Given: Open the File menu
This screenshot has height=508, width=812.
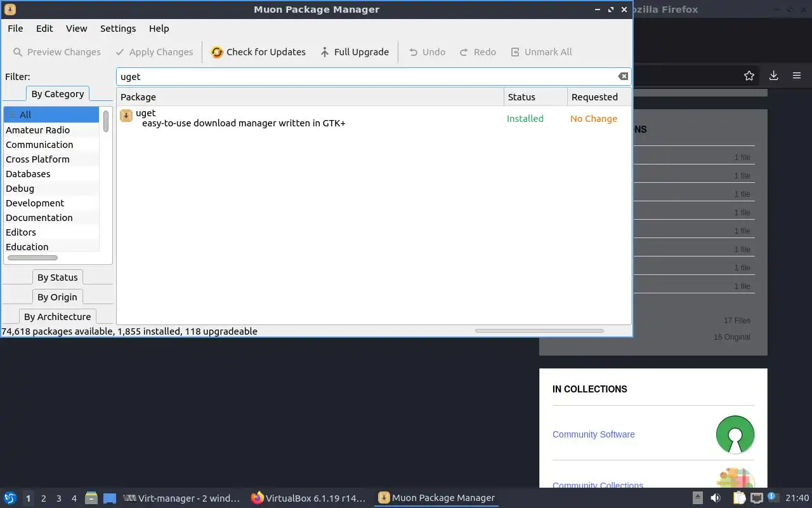Looking at the screenshot, I should (15, 29).
